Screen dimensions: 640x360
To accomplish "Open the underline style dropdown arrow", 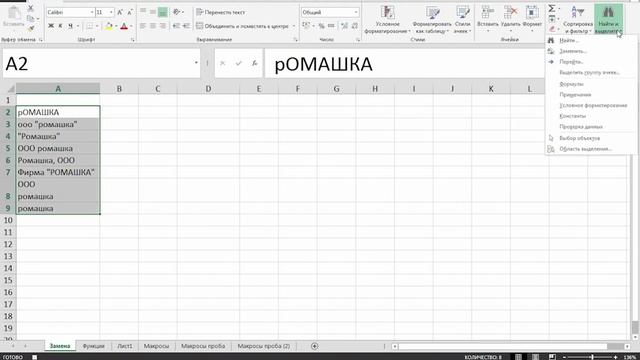I will [x=78, y=26].
